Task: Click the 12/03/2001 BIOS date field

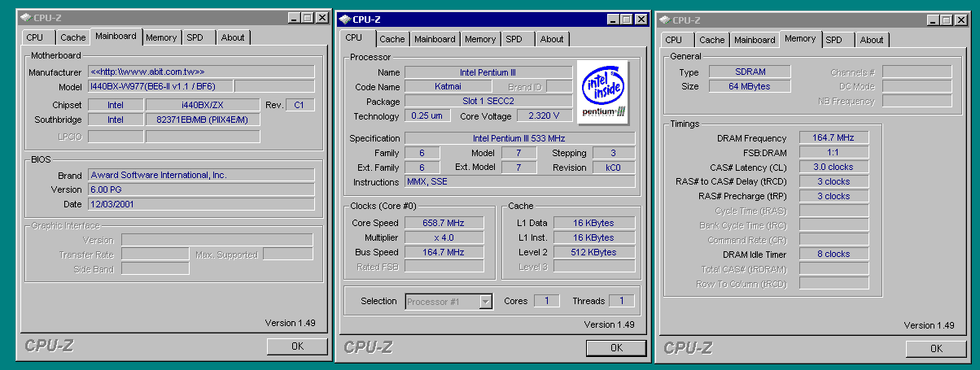Action: [x=201, y=204]
